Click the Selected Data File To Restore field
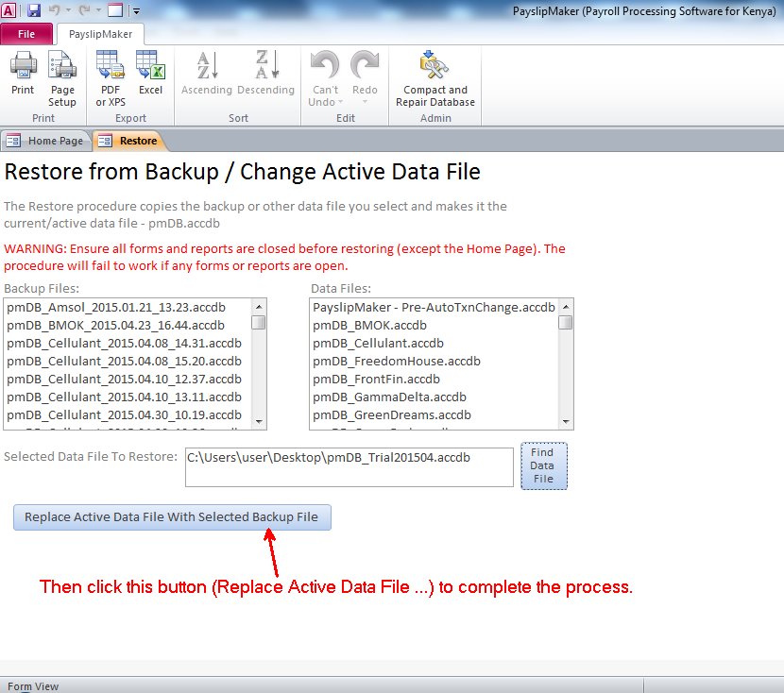This screenshot has width=784, height=693. [x=349, y=467]
